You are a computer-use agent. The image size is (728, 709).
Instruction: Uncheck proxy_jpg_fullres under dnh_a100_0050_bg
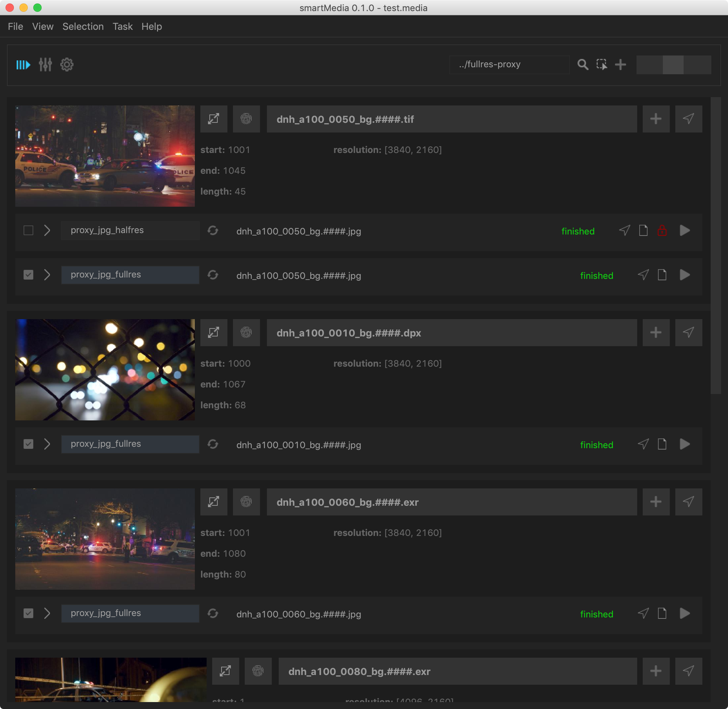tap(29, 275)
